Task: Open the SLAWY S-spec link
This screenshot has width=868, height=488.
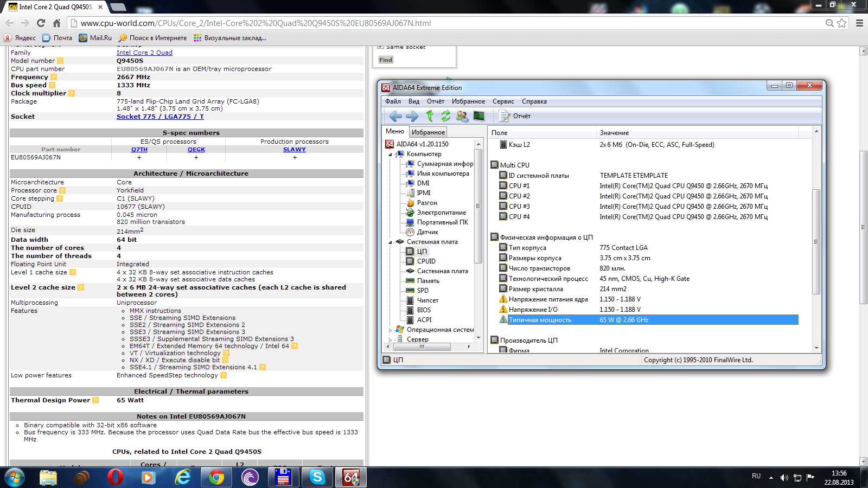Action: point(295,150)
